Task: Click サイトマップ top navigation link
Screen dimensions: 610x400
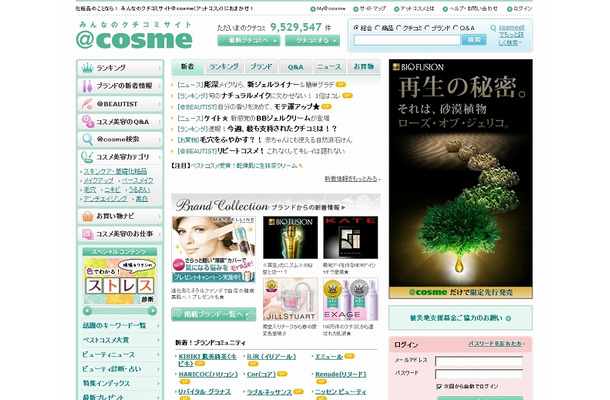Action: click(369, 9)
